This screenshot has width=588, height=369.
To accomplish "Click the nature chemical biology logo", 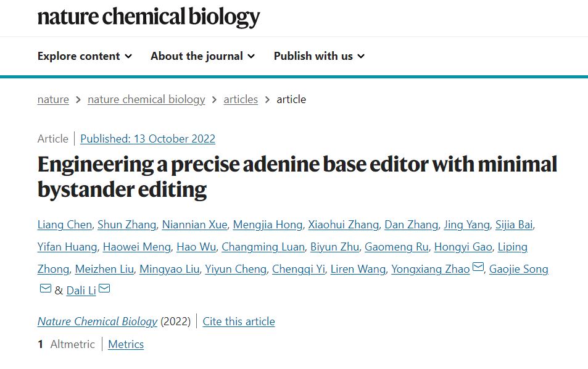I will click(149, 17).
